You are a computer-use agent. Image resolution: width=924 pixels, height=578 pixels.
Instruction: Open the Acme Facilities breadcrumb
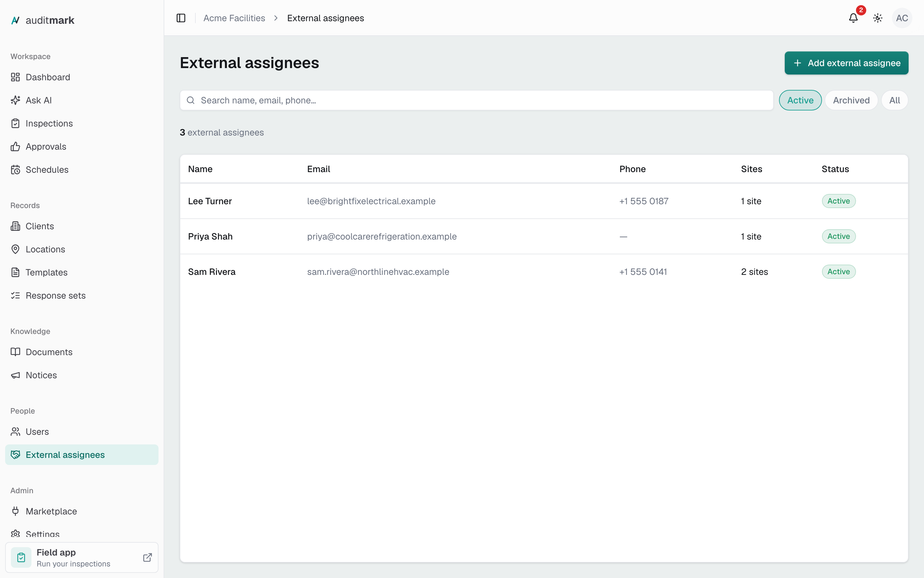pos(234,18)
